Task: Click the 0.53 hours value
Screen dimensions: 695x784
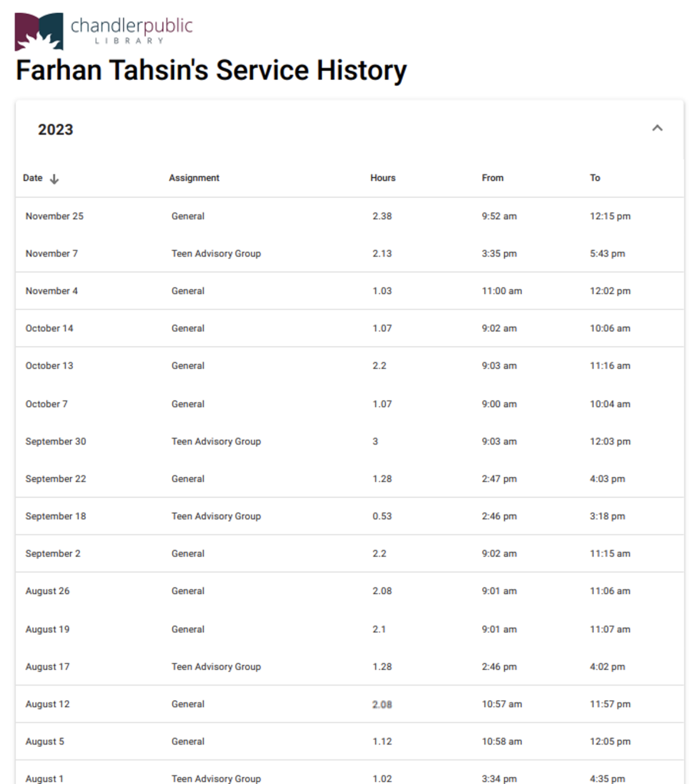Action: (x=382, y=516)
